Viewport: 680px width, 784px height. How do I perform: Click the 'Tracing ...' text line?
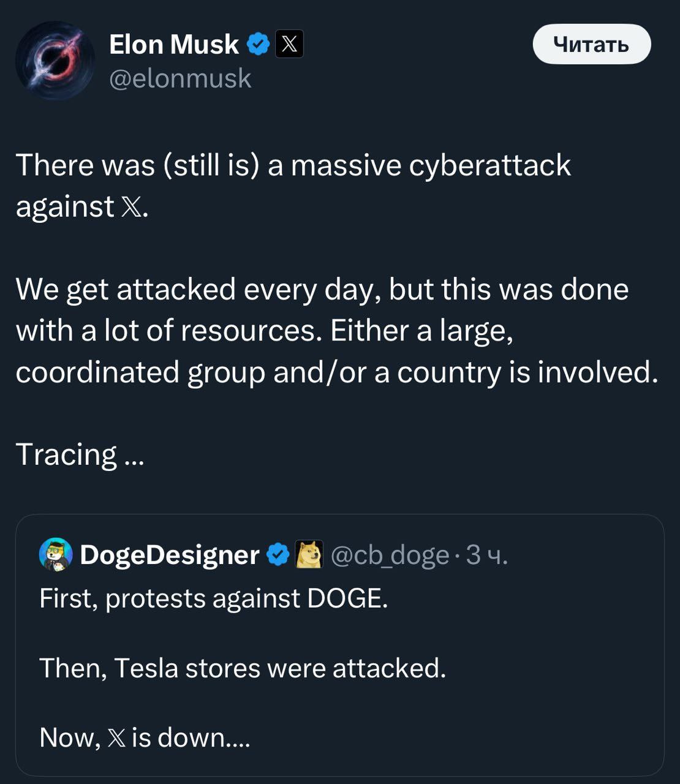[80, 454]
